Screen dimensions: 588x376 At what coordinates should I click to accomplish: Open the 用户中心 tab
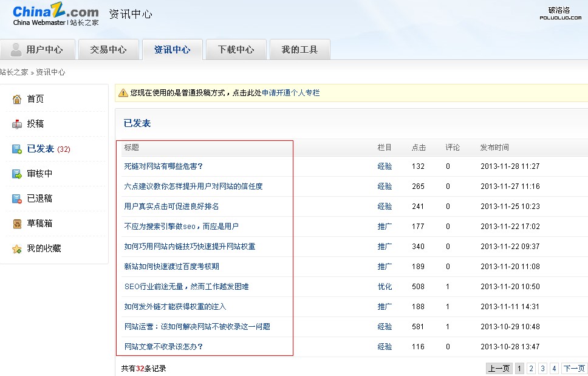[x=38, y=49]
